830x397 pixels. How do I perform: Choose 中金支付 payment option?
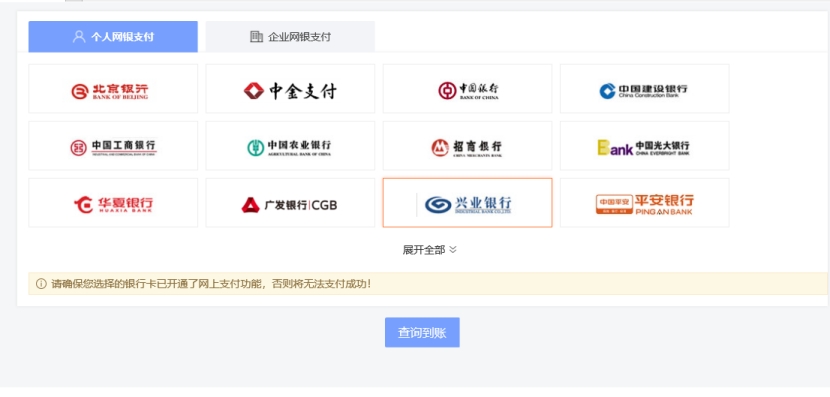pos(290,89)
